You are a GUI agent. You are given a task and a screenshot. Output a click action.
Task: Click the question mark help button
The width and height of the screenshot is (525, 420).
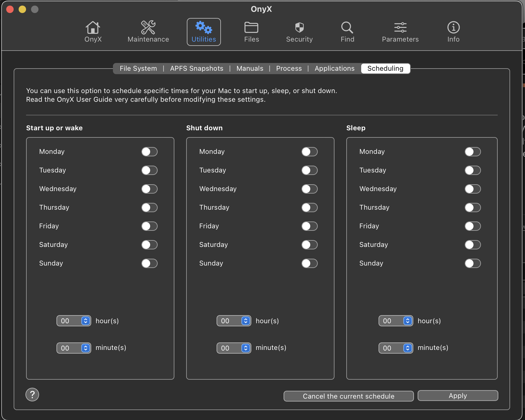pyautogui.click(x=32, y=395)
